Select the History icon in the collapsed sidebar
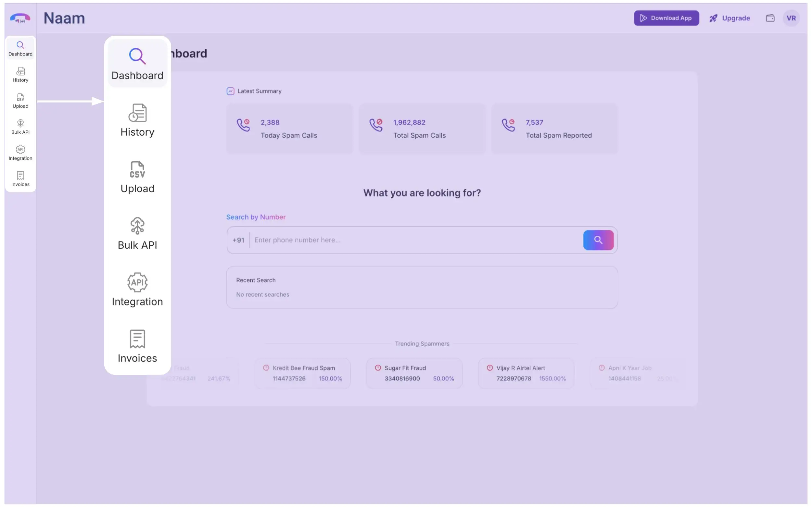 click(x=20, y=71)
